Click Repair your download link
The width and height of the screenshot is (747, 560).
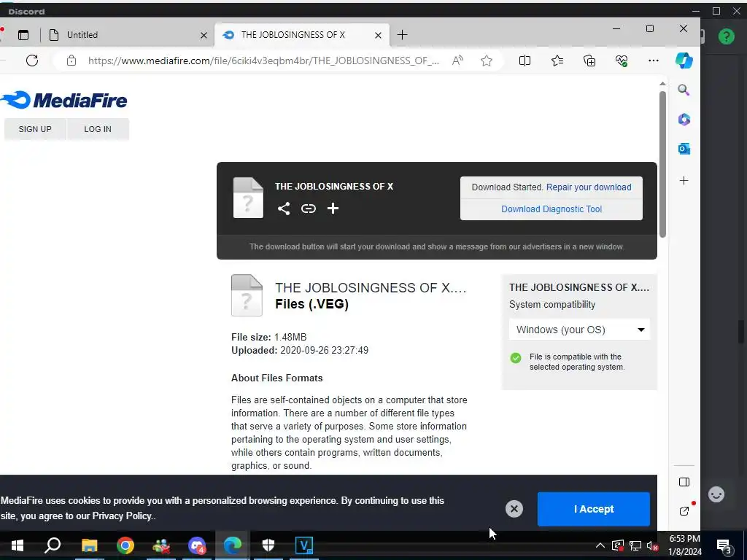coord(589,187)
